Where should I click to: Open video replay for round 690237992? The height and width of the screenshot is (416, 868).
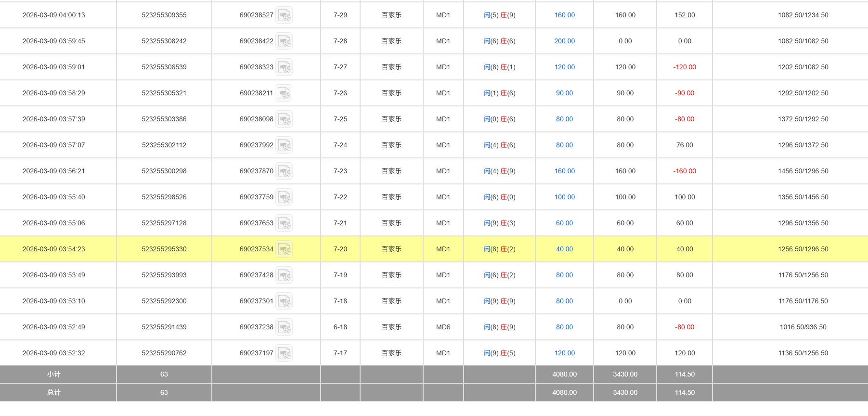(285, 145)
